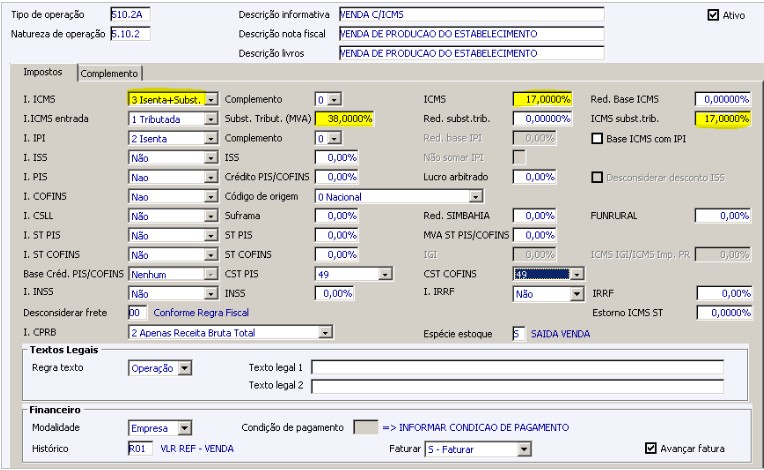Open the CST PIS dropdown
This screenshot has height=470, width=764.
[x=385, y=275]
